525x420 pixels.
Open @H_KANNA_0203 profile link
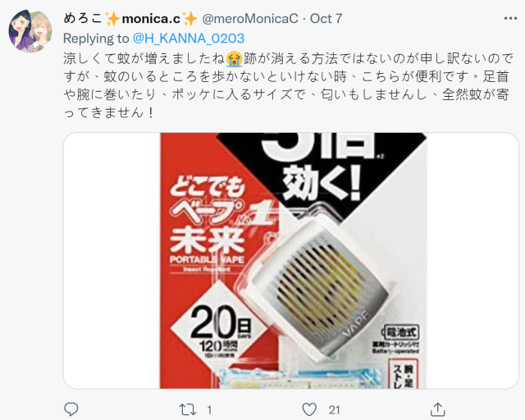point(189,39)
